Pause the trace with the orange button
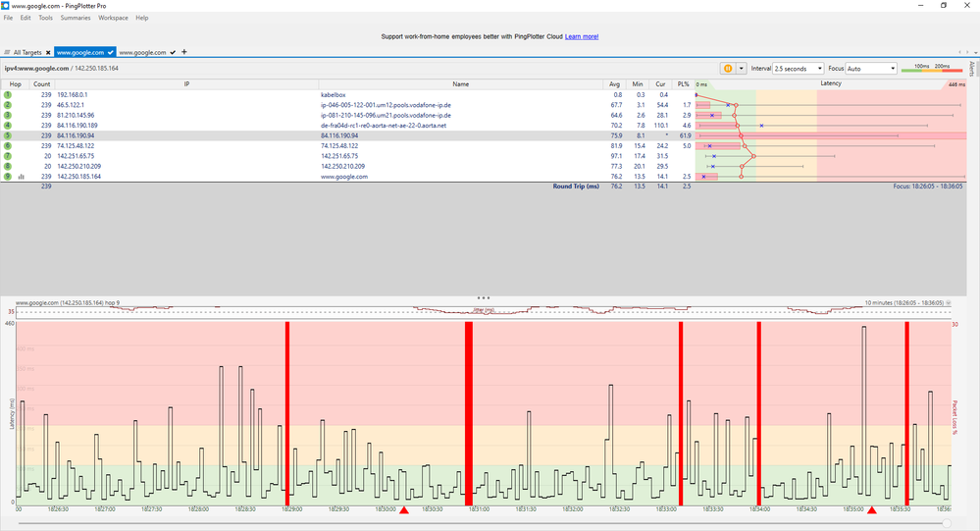This screenshot has width=980, height=531. [x=728, y=69]
